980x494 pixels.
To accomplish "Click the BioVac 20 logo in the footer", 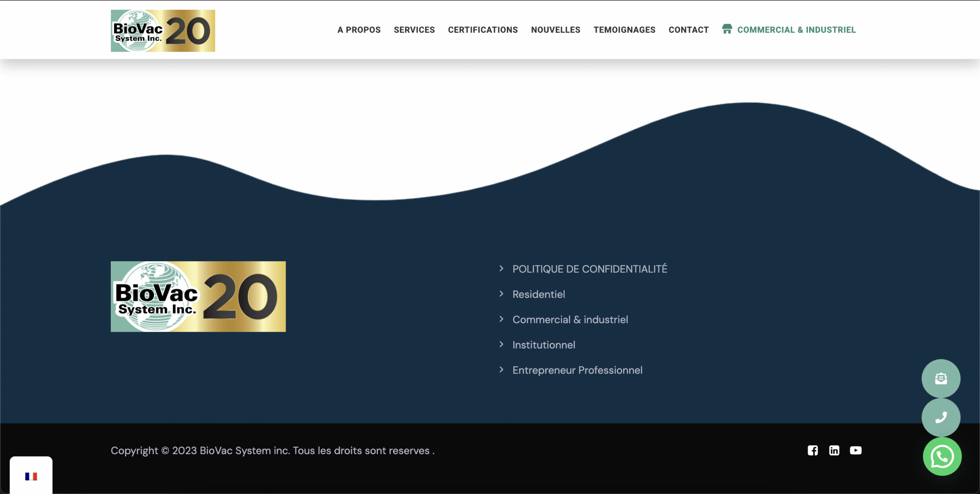I will (x=198, y=296).
